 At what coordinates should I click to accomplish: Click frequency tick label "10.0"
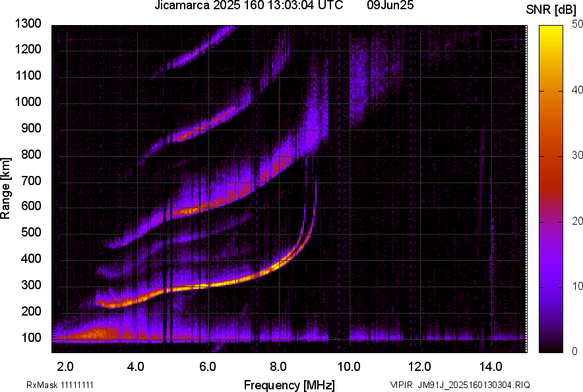coord(349,367)
